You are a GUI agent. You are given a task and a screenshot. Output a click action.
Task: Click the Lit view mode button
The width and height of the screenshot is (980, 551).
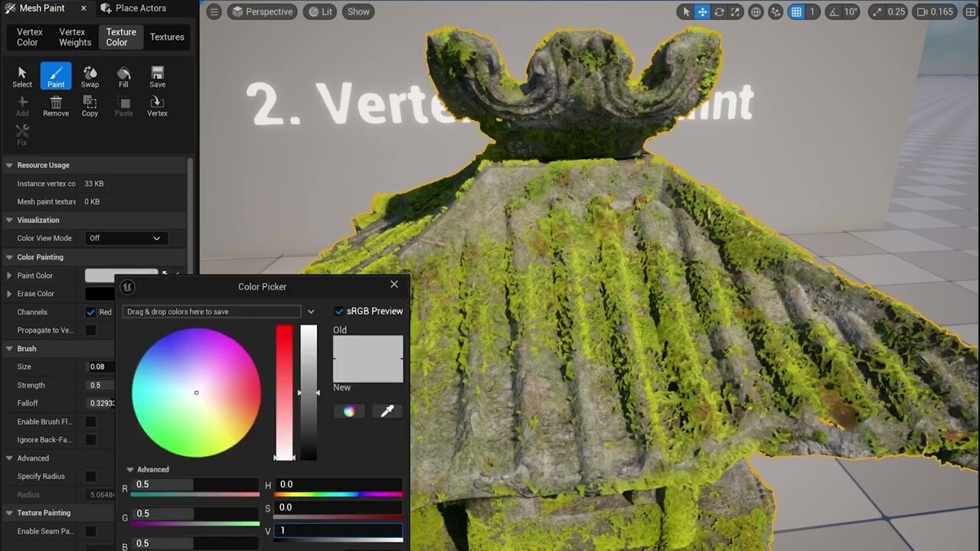coord(319,11)
